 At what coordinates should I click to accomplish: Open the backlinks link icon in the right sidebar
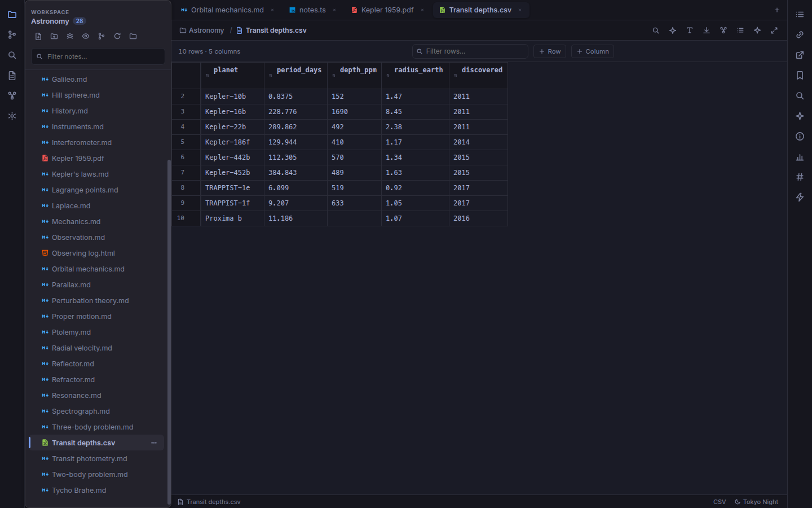(x=800, y=35)
